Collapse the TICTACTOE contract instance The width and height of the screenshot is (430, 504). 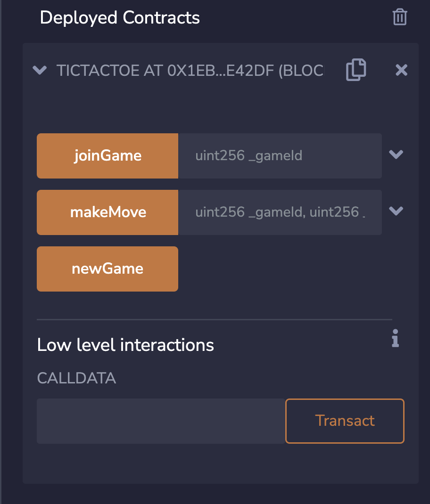pyautogui.click(x=40, y=70)
